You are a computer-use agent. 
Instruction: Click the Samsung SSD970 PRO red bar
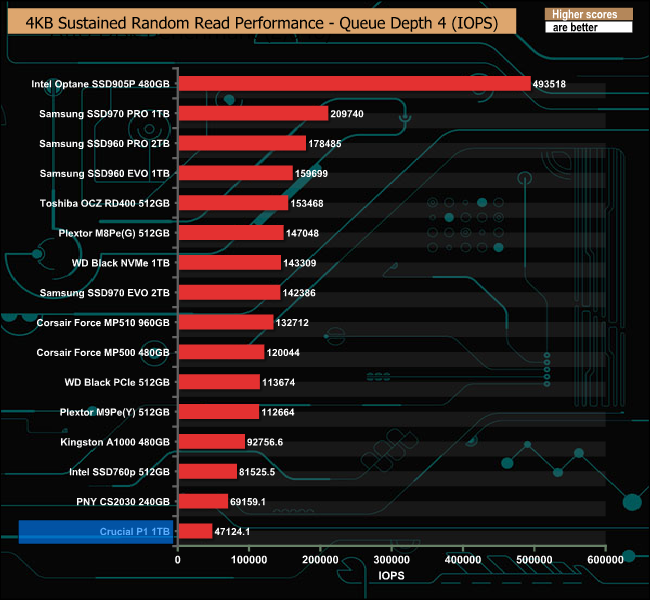(254, 114)
